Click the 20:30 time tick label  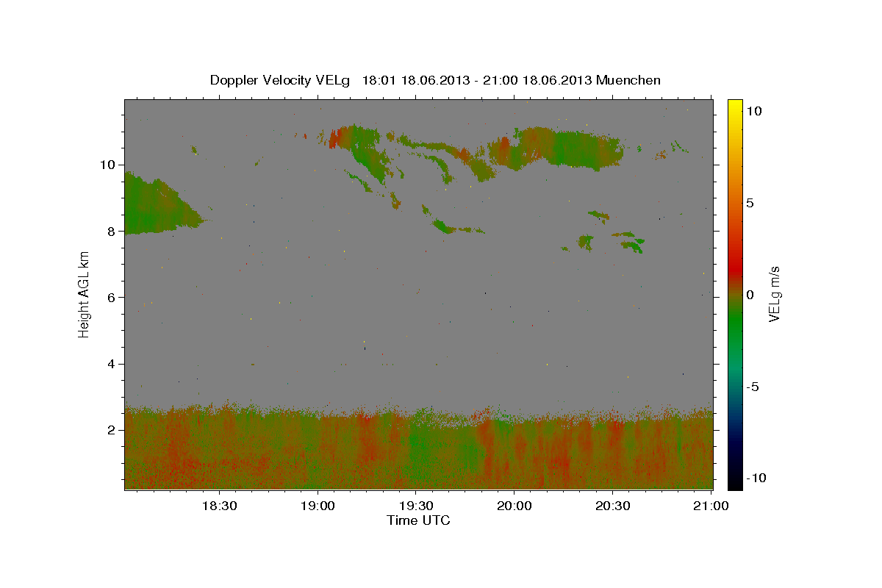click(x=612, y=506)
